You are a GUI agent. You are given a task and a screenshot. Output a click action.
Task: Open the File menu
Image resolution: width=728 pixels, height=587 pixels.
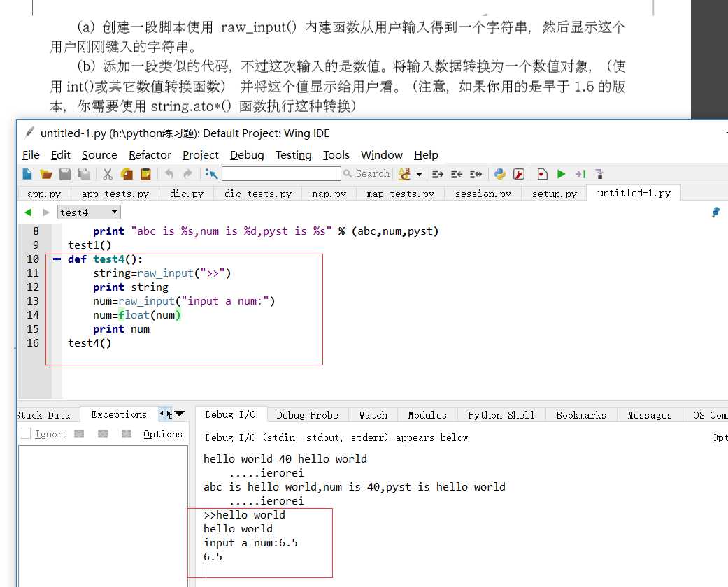point(31,155)
